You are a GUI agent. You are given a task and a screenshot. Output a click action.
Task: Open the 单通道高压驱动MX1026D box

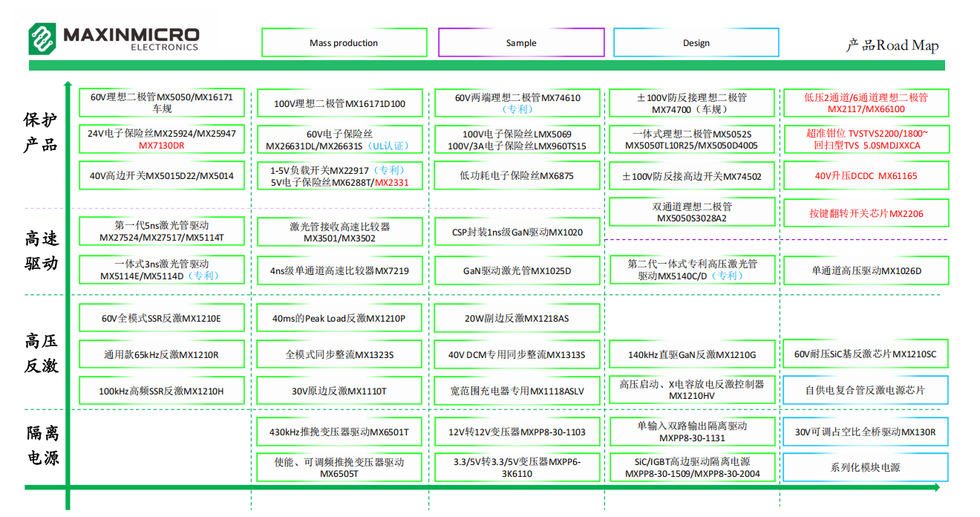coord(866,270)
